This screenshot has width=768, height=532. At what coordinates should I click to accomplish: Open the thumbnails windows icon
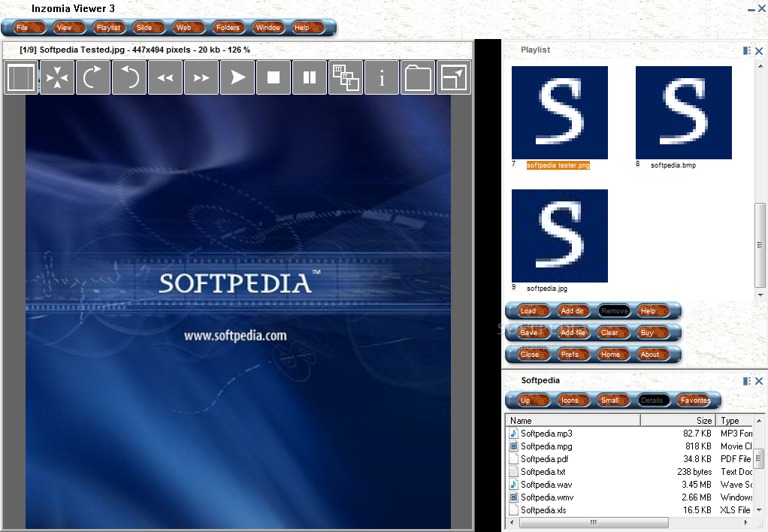point(346,77)
